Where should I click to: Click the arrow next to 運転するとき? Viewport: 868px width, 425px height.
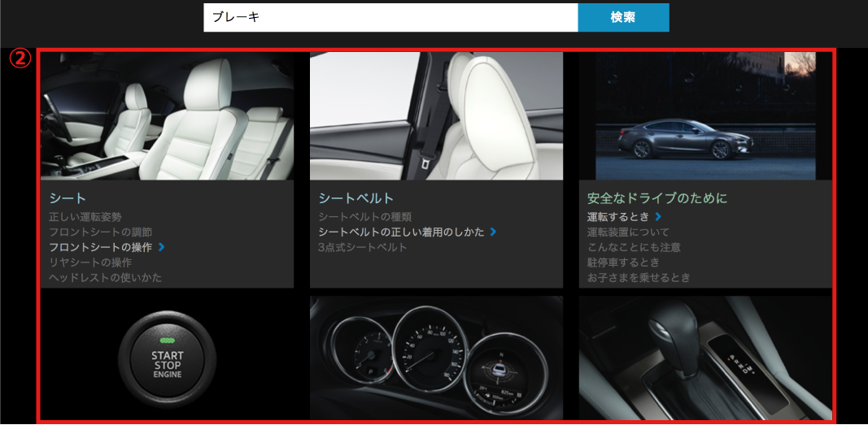click(658, 217)
